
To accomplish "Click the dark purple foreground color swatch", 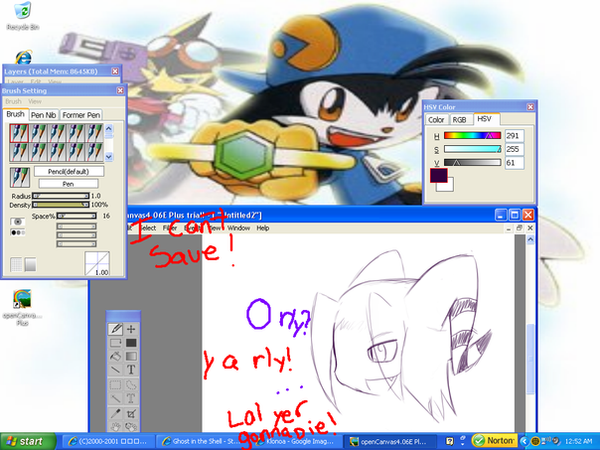I will click(439, 175).
